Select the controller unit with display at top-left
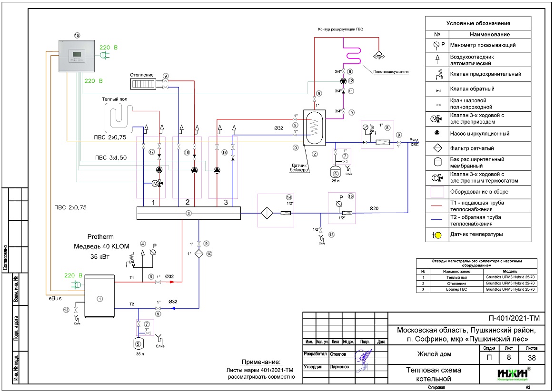This screenshot has width=555, height=392. [x=76, y=57]
